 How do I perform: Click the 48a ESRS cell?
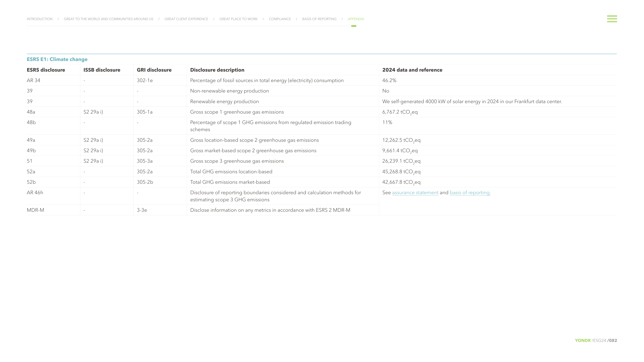[x=31, y=112]
